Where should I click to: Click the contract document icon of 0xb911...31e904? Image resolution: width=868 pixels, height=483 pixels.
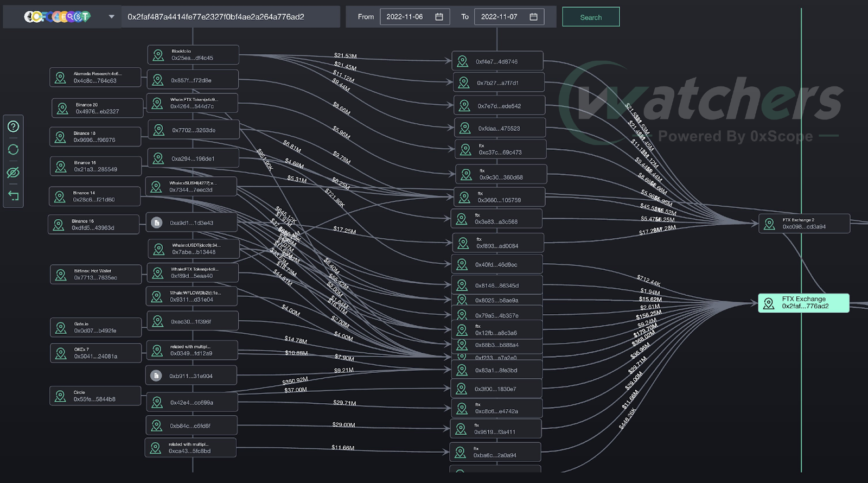[156, 376]
